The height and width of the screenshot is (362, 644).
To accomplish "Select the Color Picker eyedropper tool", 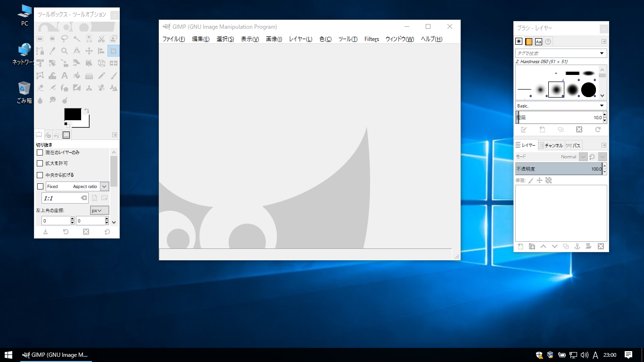I will [x=52, y=51].
